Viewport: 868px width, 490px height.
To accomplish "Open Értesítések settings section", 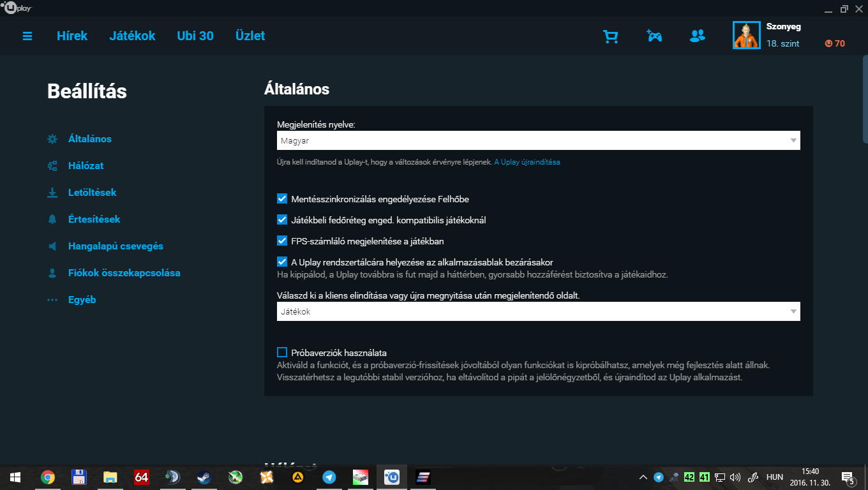I will point(94,219).
